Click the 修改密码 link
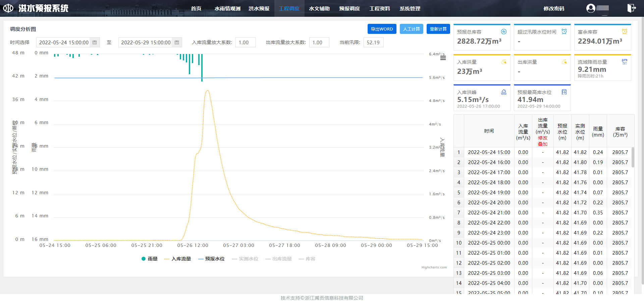 click(x=554, y=8)
